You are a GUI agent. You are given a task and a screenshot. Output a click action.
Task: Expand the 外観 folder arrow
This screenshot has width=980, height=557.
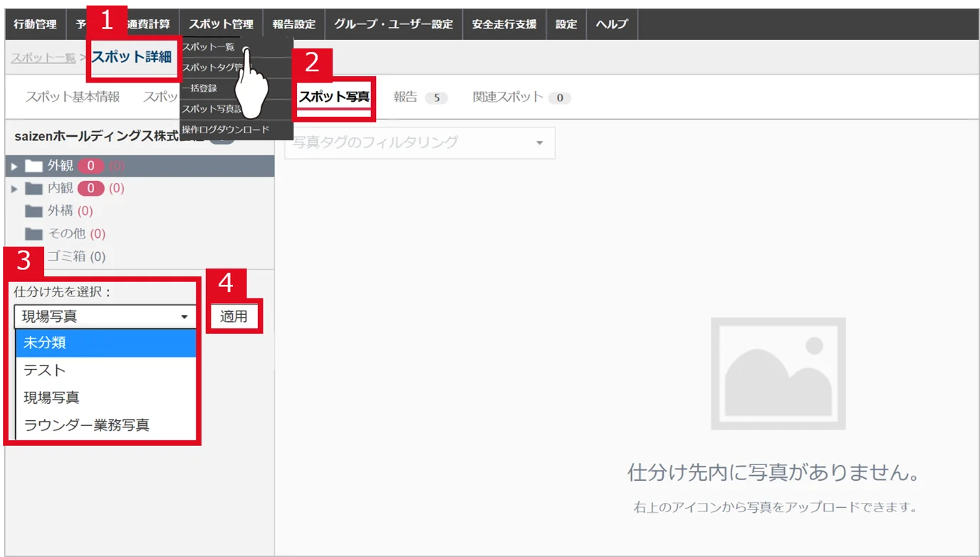click(x=14, y=166)
